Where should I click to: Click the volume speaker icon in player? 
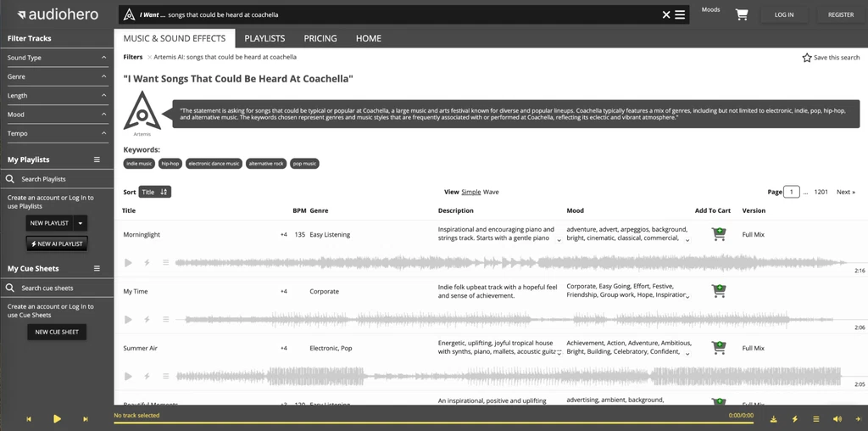click(837, 418)
